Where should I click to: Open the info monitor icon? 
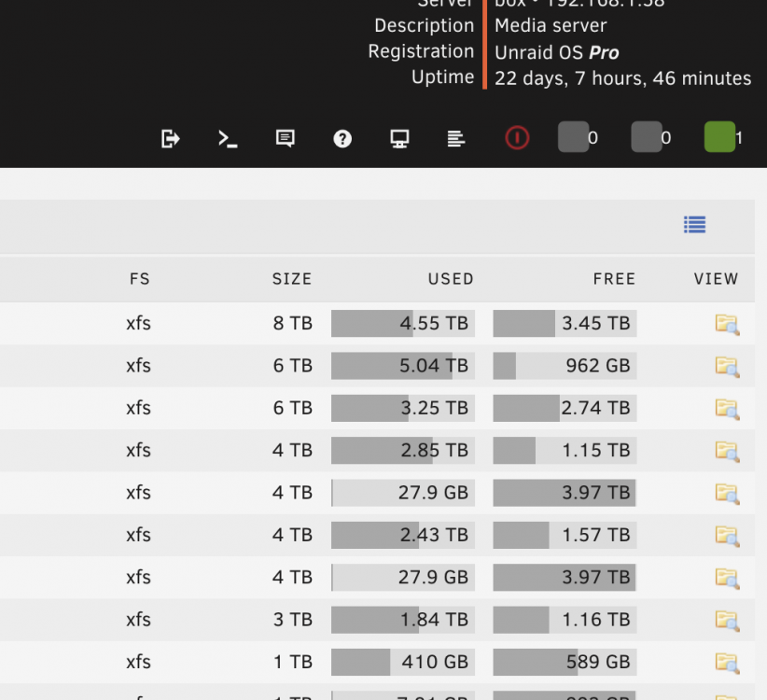point(399,139)
